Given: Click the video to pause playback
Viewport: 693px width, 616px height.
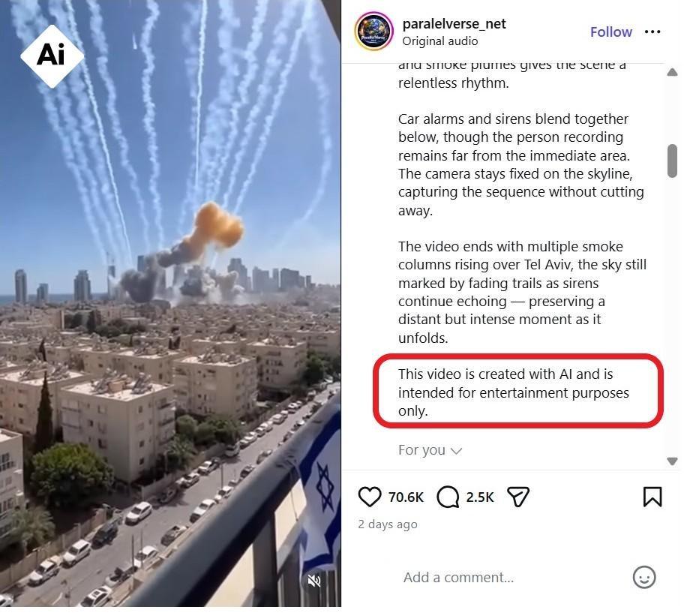Looking at the screenshot, I should tap(170, 303).
